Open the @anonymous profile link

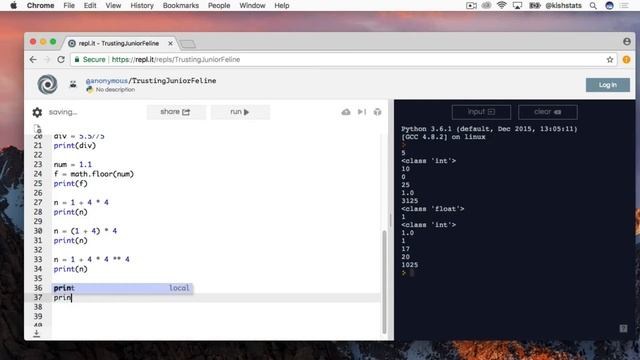(107, 81)
